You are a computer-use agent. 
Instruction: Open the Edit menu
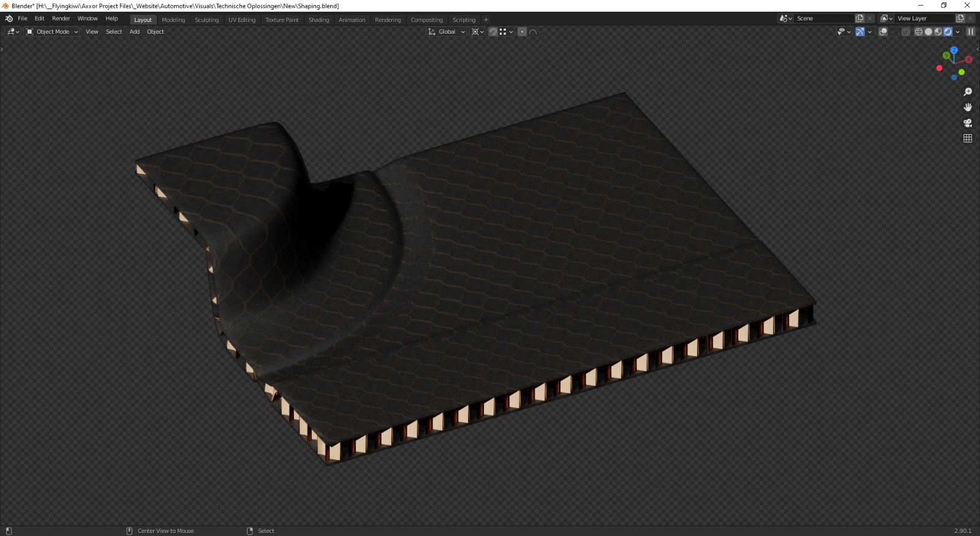(39, 18)
